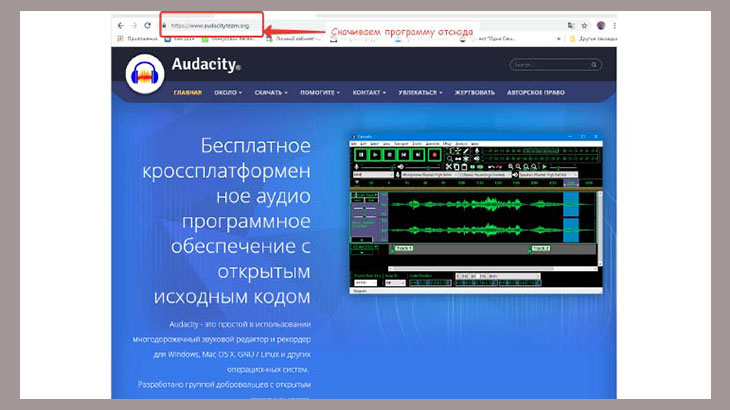The image size is (730, 410).
Task: Open the translate page icon
Action: (x=571, y=26)
